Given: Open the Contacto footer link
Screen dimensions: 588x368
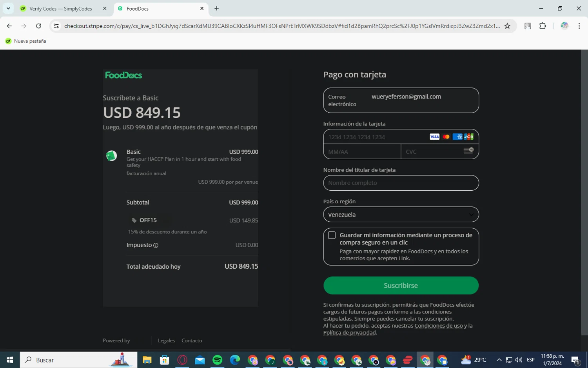Looking at the screenshot, I should click(x=192, y=341).
